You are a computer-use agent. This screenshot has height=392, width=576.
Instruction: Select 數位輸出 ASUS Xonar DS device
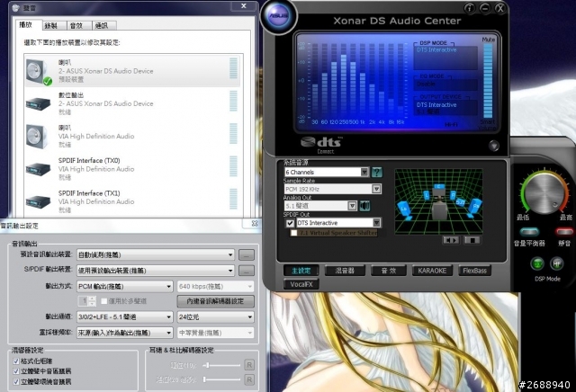132,103
